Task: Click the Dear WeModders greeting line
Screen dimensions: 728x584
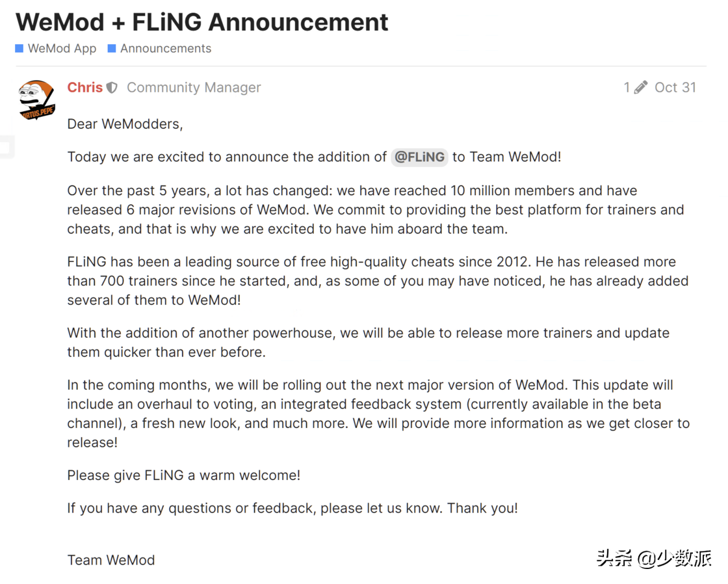Action: click(125, 124)
